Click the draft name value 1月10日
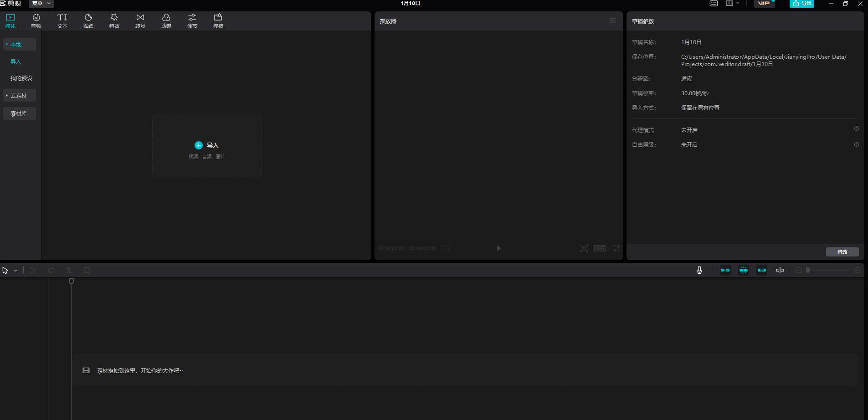 691,42
